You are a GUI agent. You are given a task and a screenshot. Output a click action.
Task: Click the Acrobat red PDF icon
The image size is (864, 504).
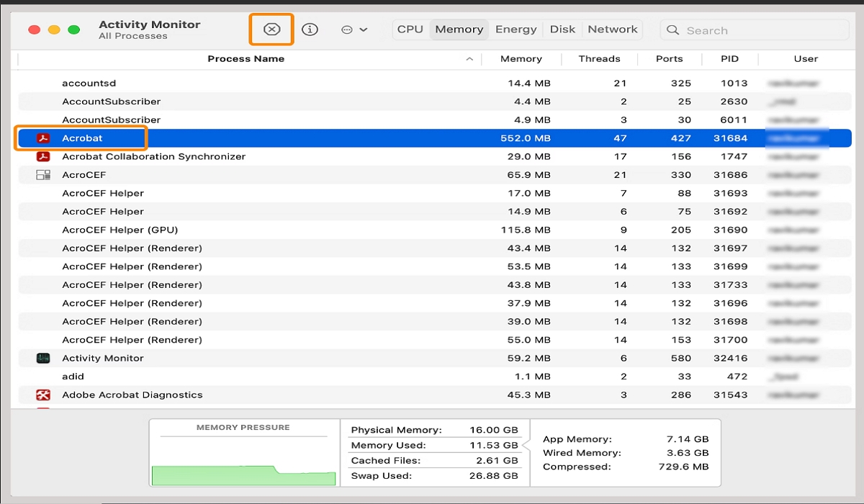[43, 138]
